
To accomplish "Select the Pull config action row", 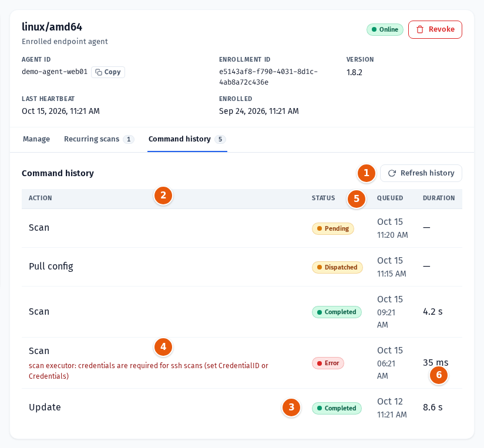I will click(242, 267).
